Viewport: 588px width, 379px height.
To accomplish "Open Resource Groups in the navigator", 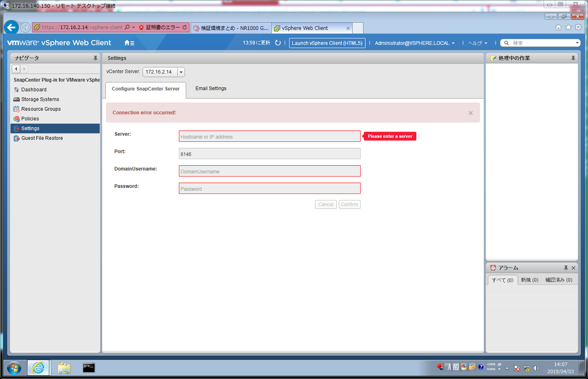I will coord(41,109).
